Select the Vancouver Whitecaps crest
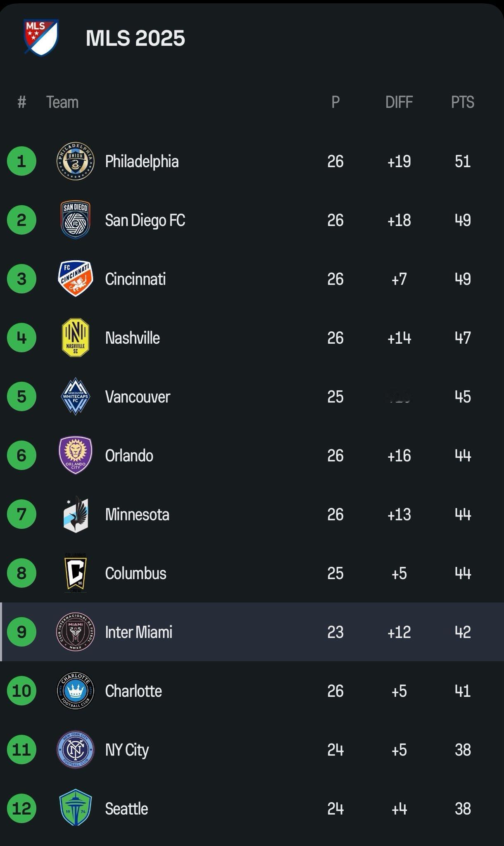The height and width of the screenshot is (846, 504). tap(75, 397)
